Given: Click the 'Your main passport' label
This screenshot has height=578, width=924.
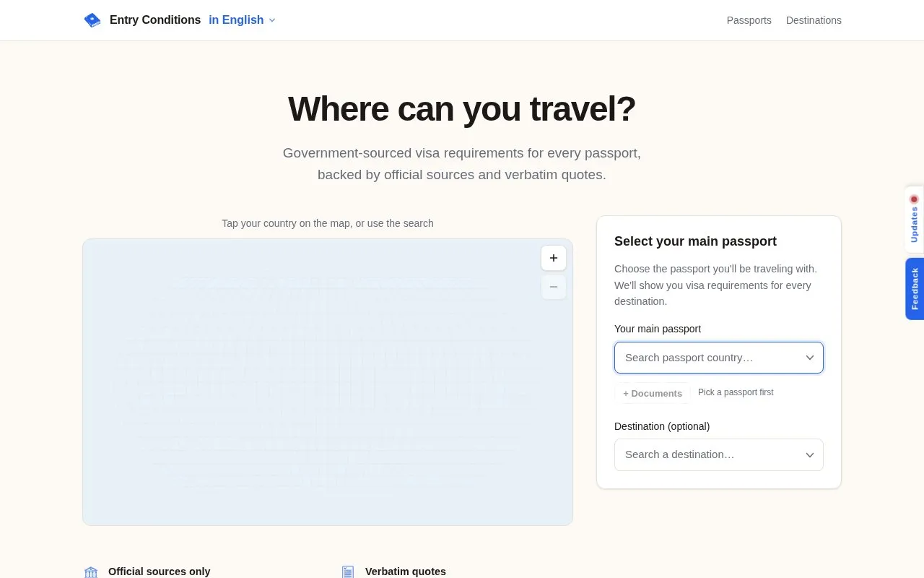Looking at the screenshot, I should (658, 329).
